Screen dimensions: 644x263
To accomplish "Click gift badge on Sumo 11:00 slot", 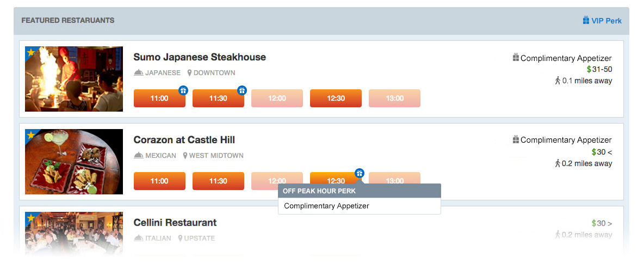I will 184,90.
